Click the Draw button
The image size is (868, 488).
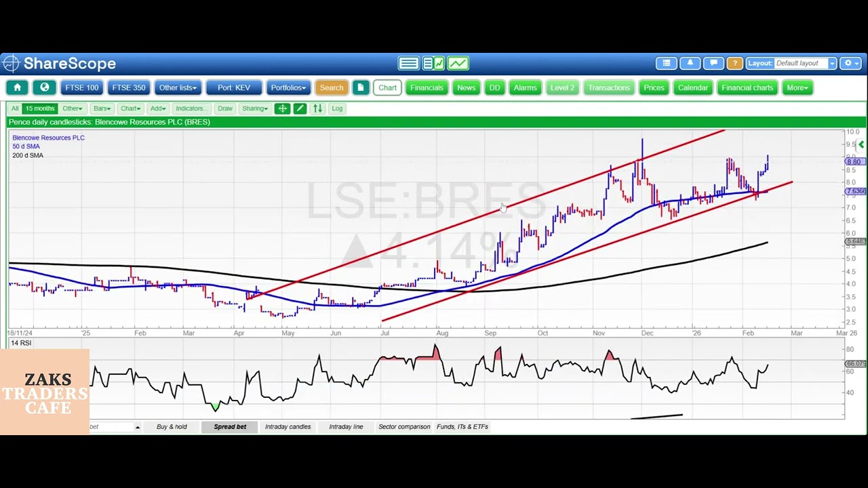pos(225,108)
